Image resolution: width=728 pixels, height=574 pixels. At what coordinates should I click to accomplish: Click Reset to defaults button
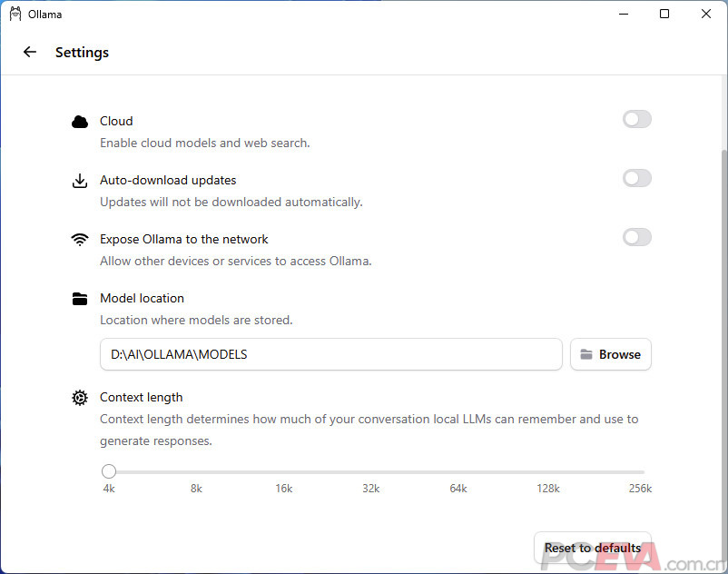[x=593, y=548]
